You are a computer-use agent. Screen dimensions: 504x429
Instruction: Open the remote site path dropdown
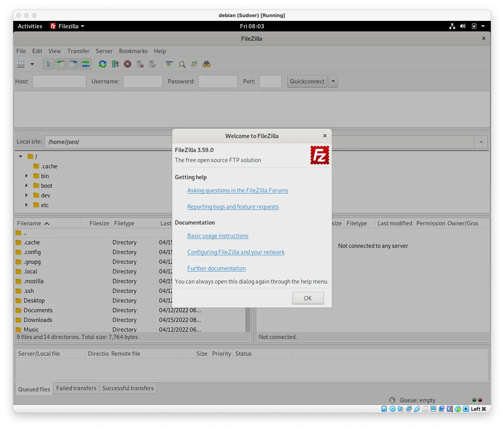click(x=481, y=142)
